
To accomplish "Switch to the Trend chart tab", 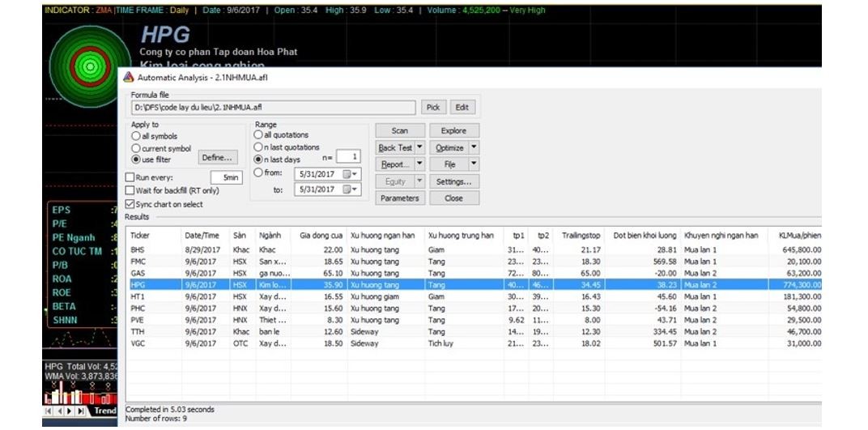I will coord(104,411).
